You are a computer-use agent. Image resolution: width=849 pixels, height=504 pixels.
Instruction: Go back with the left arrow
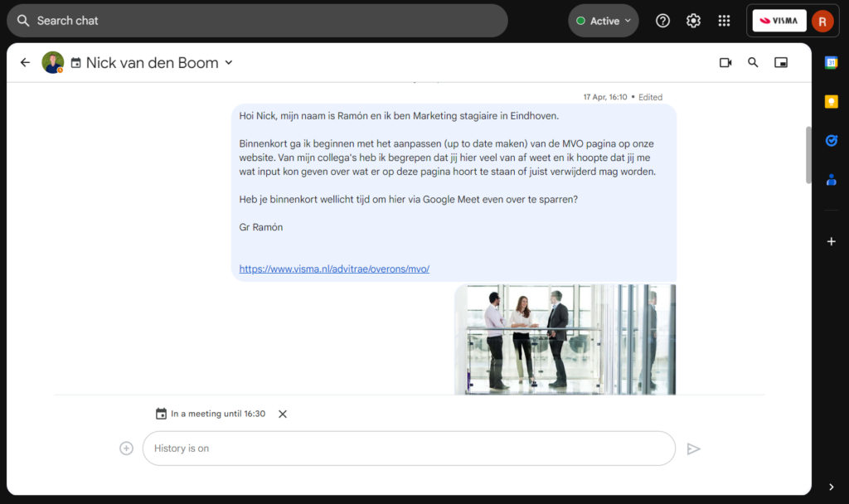[25, 63]
